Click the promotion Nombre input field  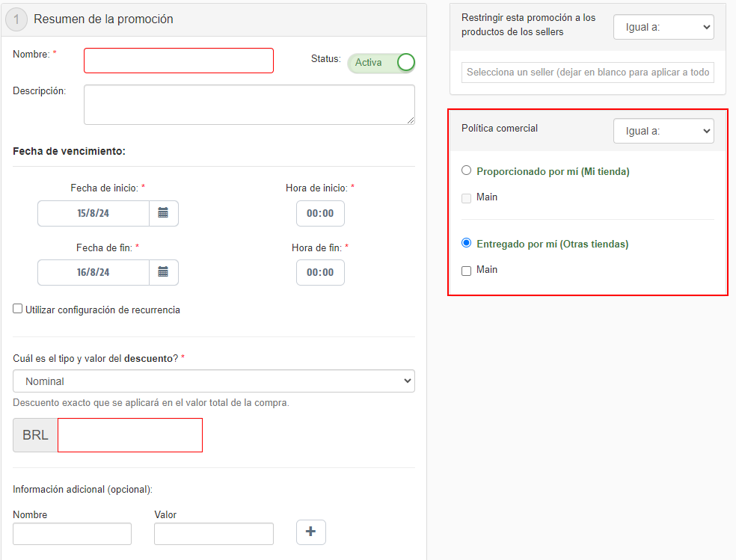coord(179,61)
